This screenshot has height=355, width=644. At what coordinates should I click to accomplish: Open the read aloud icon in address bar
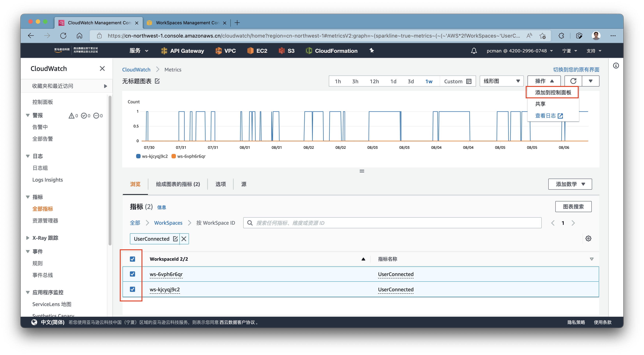529,36
